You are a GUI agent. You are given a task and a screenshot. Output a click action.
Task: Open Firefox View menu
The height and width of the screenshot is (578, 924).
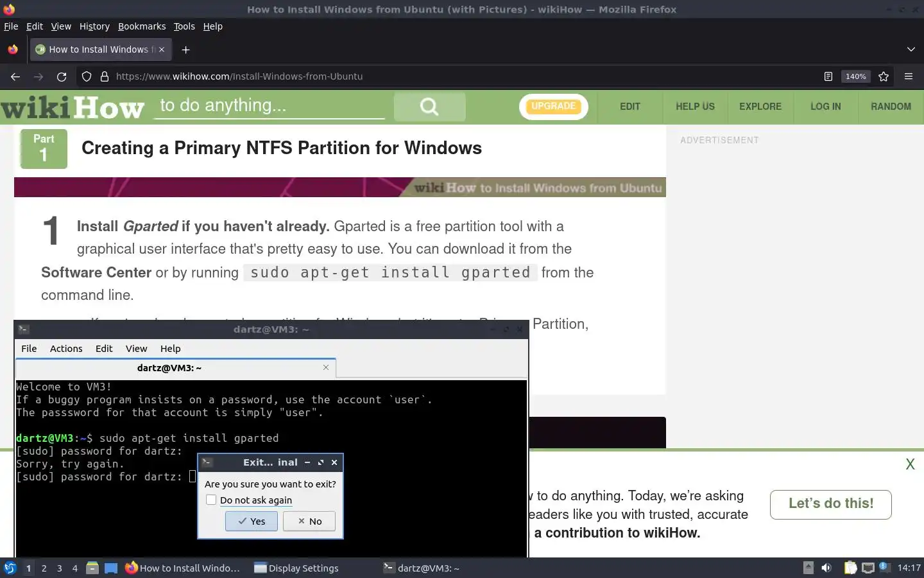tap(61, 26)
